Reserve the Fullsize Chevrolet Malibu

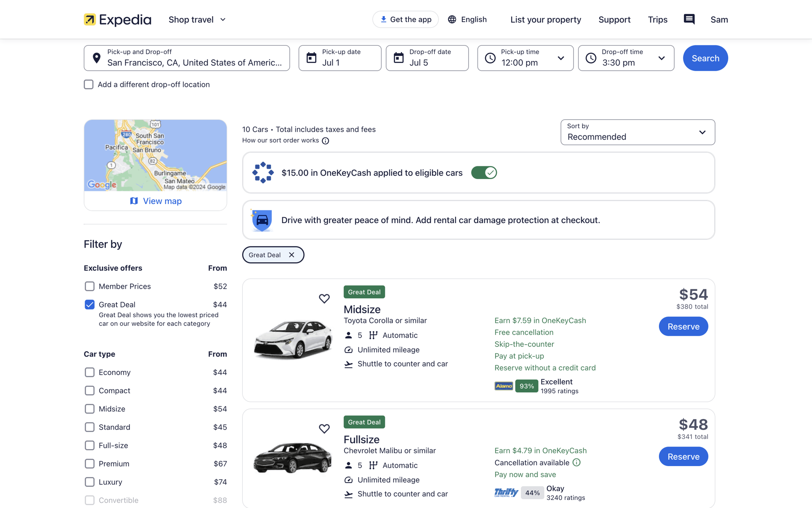coord(683,456)
